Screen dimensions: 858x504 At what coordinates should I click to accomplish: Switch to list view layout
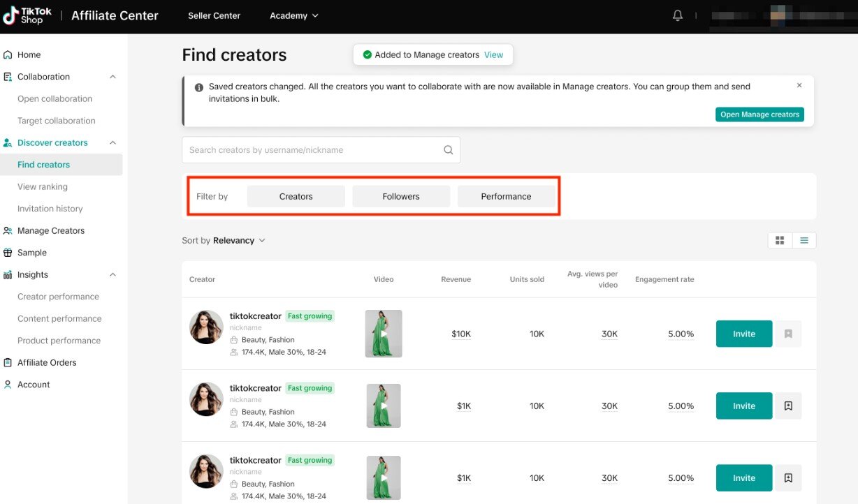pos(804,240)
